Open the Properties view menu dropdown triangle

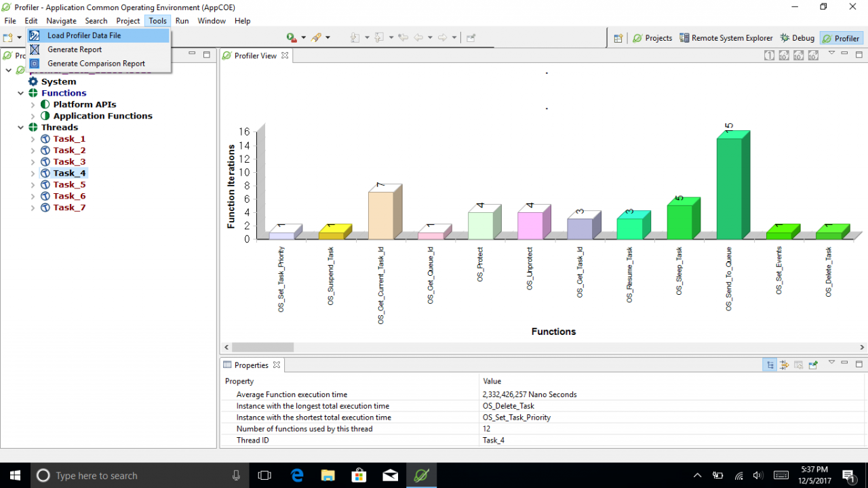[x=831, y=365]
